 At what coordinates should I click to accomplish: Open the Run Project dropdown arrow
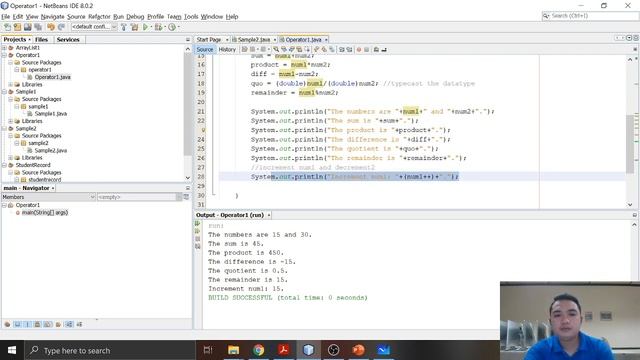(x=151, y=27)
